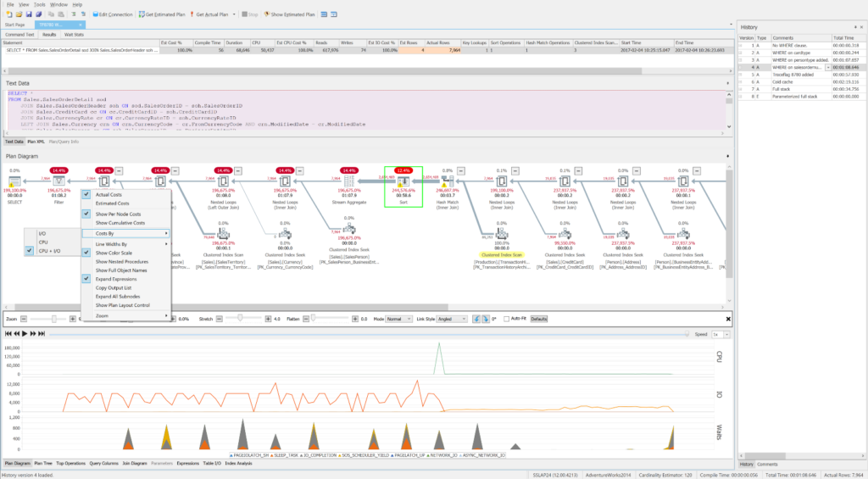This screenshot has width=868, height=479.
Task: Play the query replay
Action: 25,334
